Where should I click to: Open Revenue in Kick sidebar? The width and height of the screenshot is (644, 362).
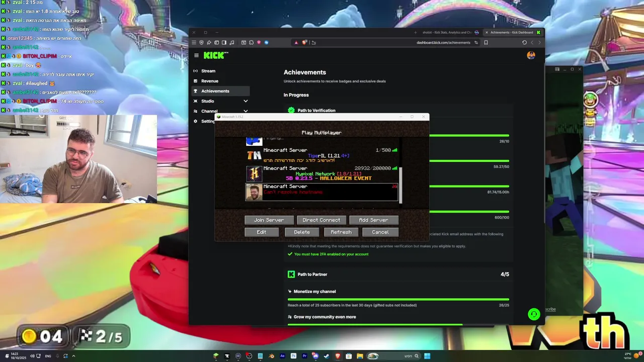(x=210, y=81)
